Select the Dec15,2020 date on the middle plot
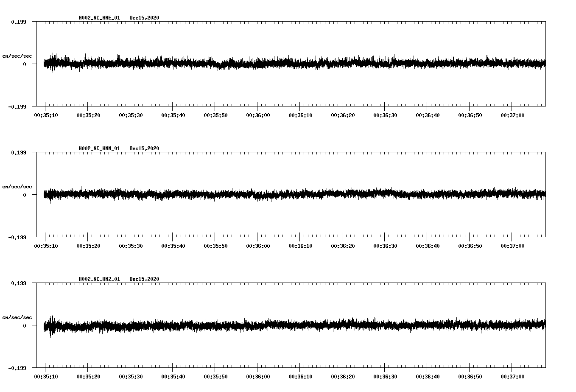This screenshot has width=576, height=392. [145, 148]
